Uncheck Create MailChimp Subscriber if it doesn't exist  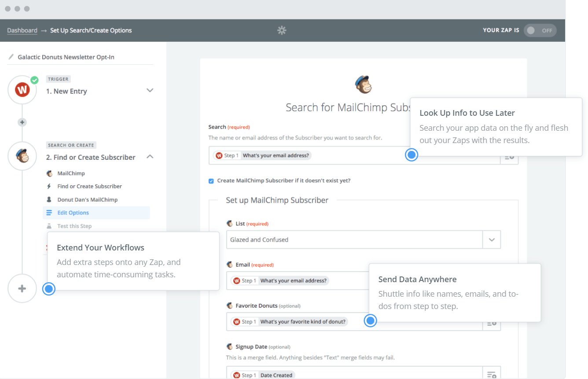pos(211,181)
